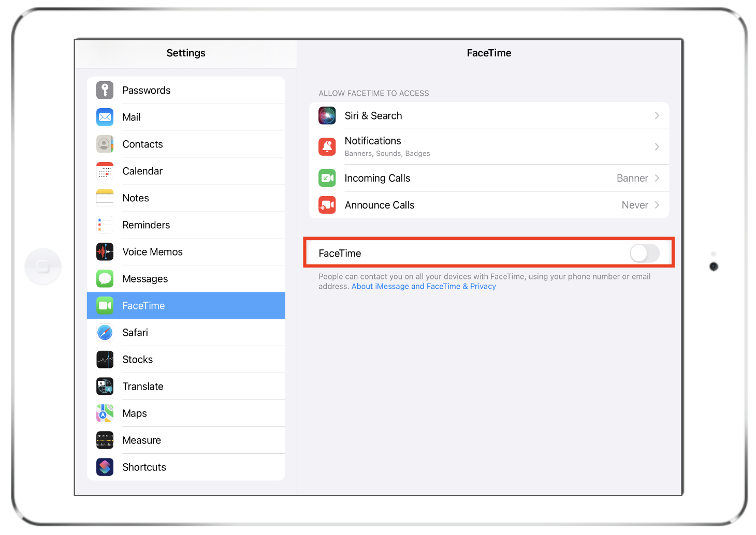Open Contacts settings row
The height and width of the screenshot is (535, 756).
pyautogui.click(x=186, y=144)
